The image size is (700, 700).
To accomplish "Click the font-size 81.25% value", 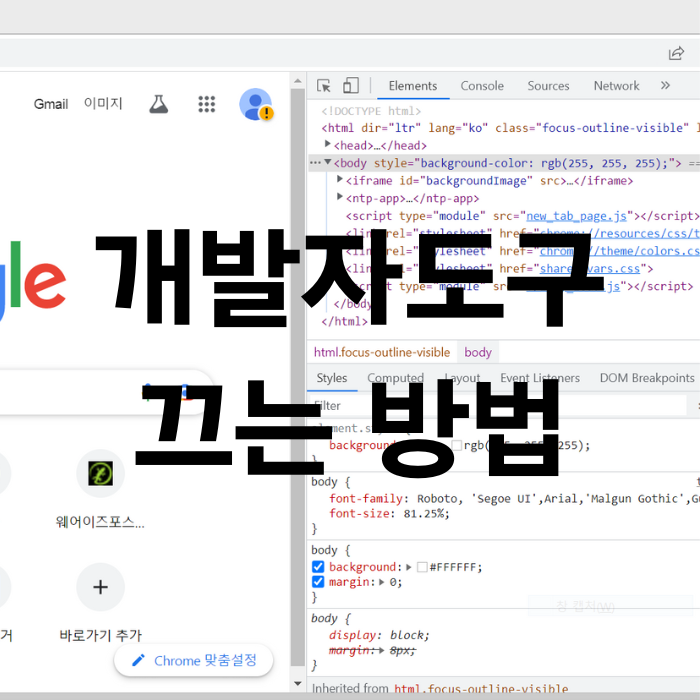I will coord(426,514).
